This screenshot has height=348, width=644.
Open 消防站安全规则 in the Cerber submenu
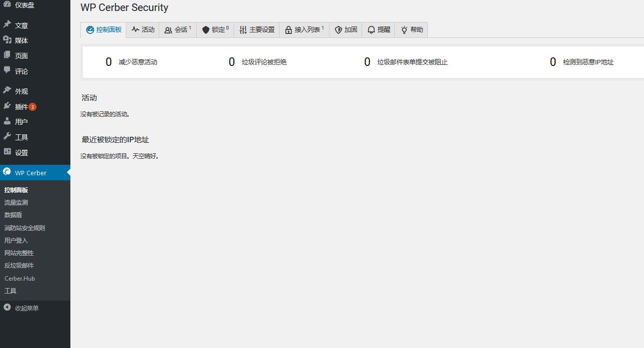tap(24, 228)
